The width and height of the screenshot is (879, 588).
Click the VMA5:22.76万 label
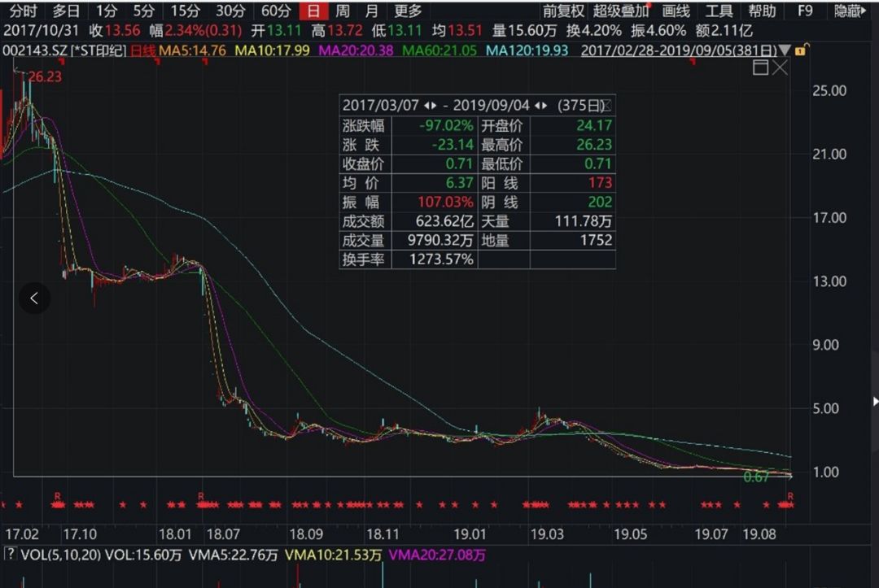pyautogui.click(x=233, y=555)
